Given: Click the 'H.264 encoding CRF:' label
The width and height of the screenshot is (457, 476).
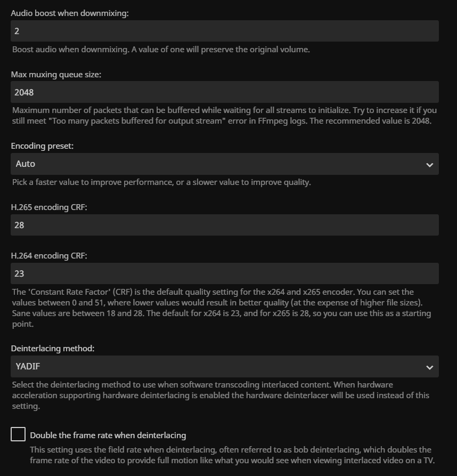Looking at the screenshot, I should [49, 256].
